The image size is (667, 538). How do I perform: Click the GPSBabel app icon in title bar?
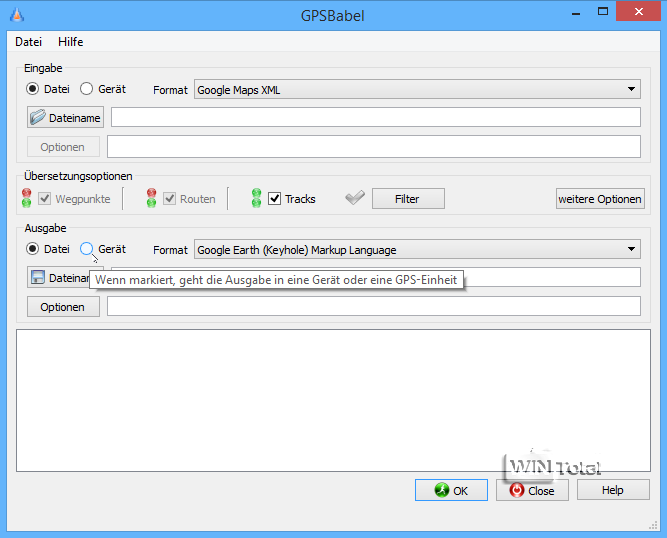coord(17,15)
